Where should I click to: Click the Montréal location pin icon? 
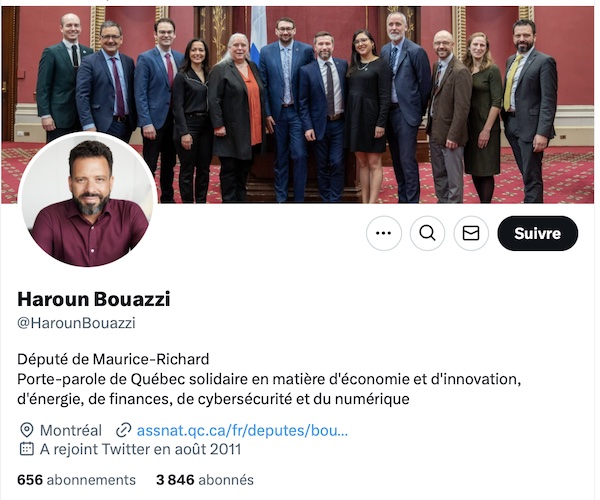26,430
